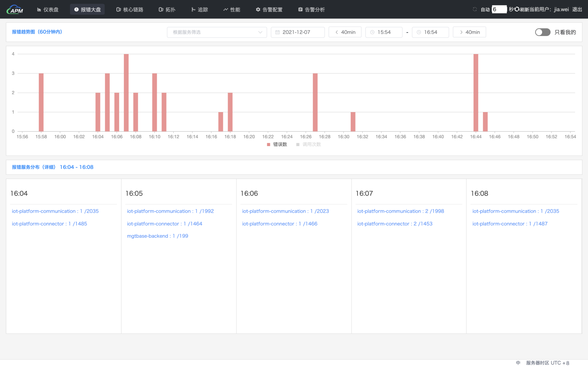Click the refresh icon beside 刷新
Viewport: 588px width, 367px height.
[517, 9]
